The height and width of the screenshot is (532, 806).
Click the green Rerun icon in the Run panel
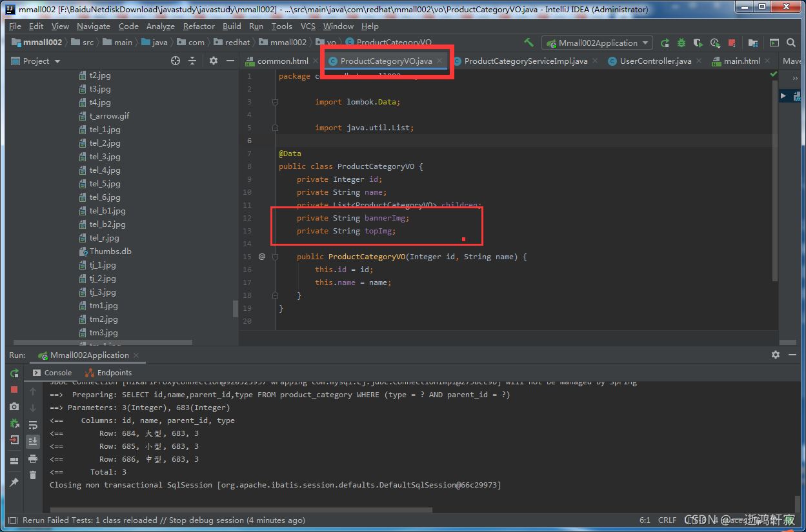(14, 373)
